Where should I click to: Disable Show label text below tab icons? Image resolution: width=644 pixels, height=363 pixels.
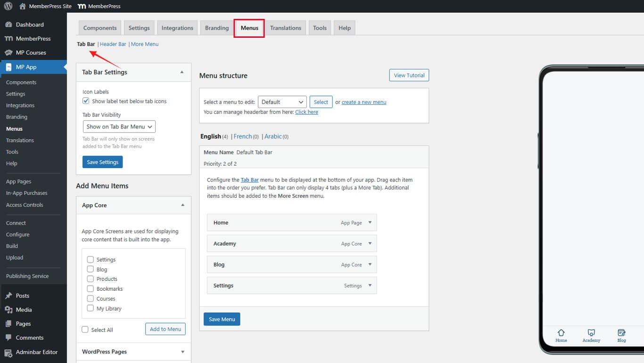[86, 101]
